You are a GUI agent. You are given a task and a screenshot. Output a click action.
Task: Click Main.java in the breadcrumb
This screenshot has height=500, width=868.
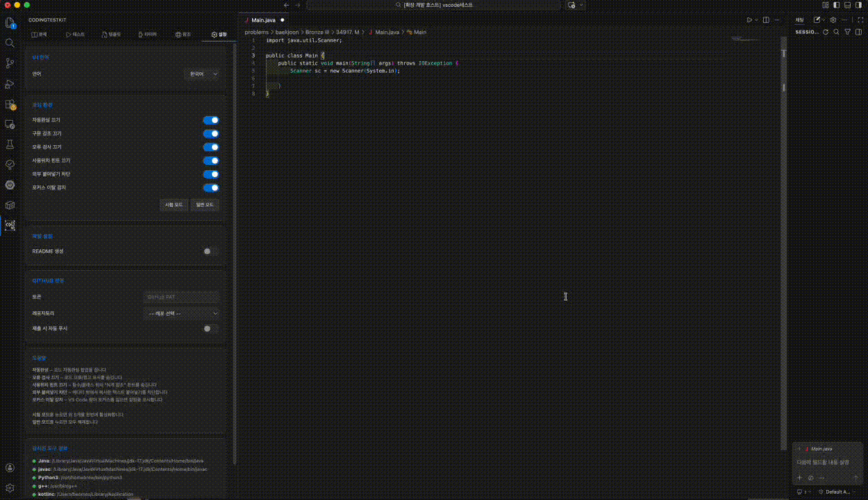pyautogui.click(x=387, y=32)
